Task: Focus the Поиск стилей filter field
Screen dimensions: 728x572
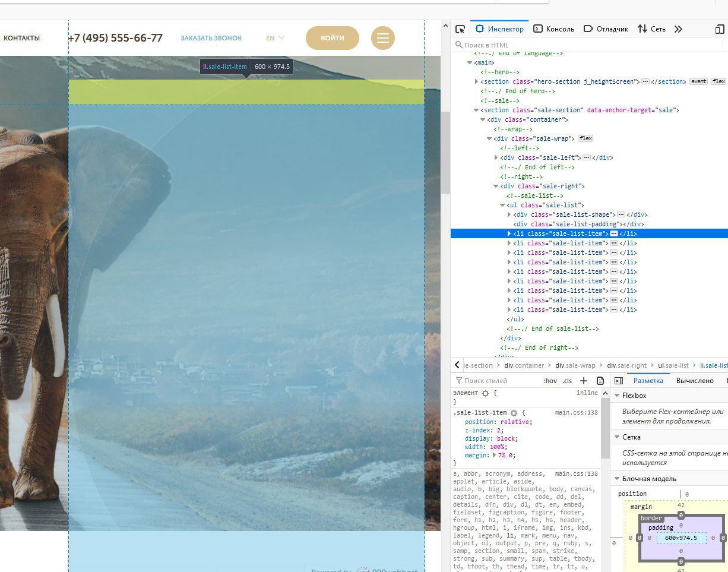Action: (x=496, y=381)
